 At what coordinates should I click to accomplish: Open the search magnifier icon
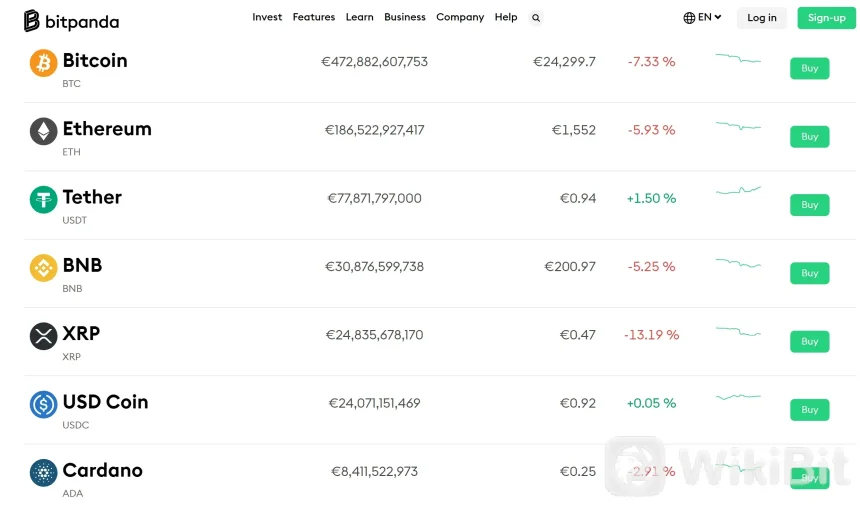tap(536, 18)
